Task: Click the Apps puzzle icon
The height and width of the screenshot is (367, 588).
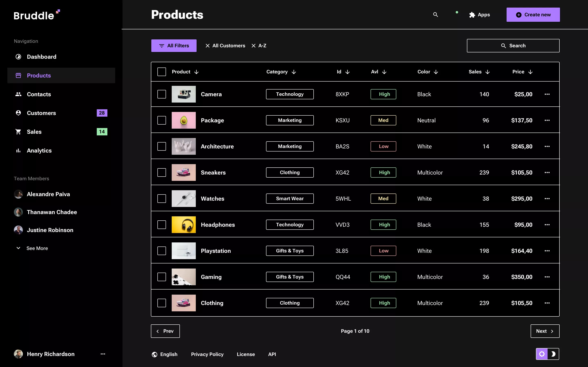Action: pos(472,14)
